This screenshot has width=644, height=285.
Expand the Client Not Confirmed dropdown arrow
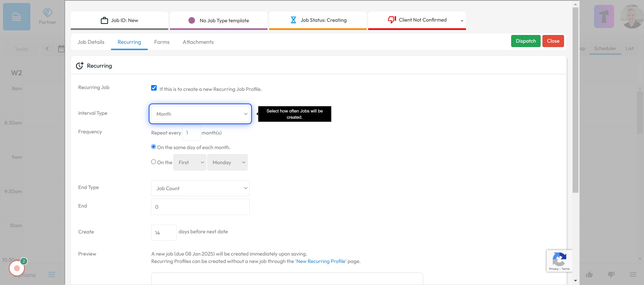click(462, 21)
